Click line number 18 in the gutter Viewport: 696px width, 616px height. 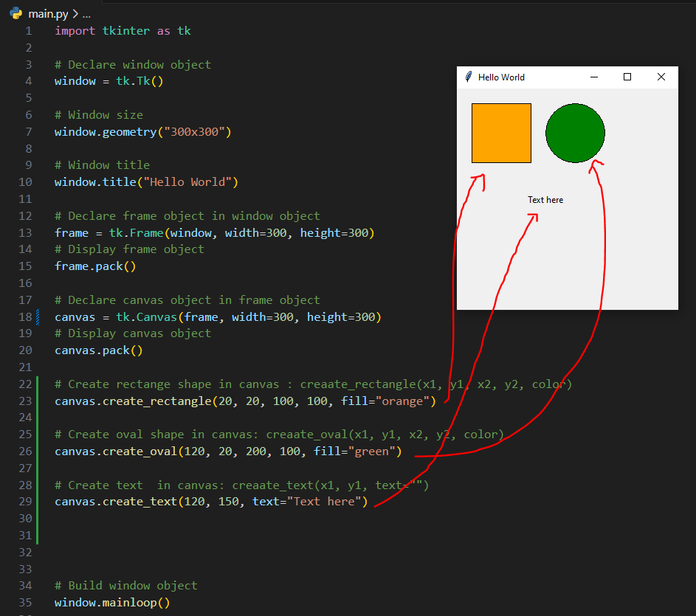[25, 317]
